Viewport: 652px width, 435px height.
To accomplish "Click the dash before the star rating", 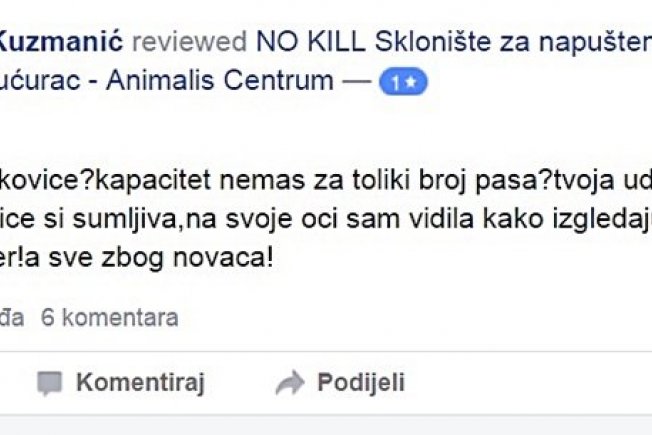I will [356, 81].
